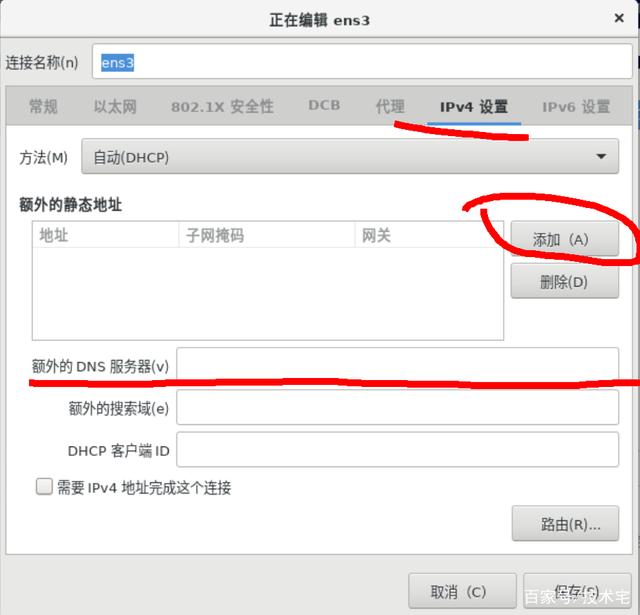
Task: Enable 需要 IPv4 地址完成这个连接 checkbox
Action: 44,486
